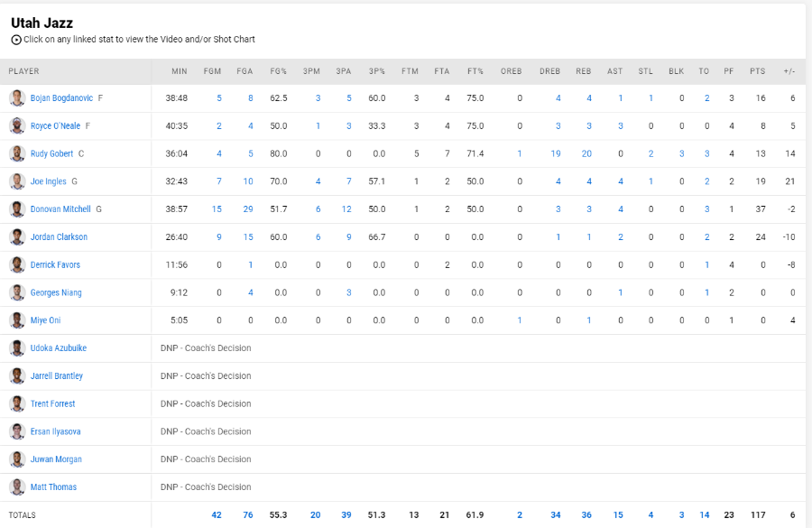Open Royce O'Neale player link

(x=55, y=126)
